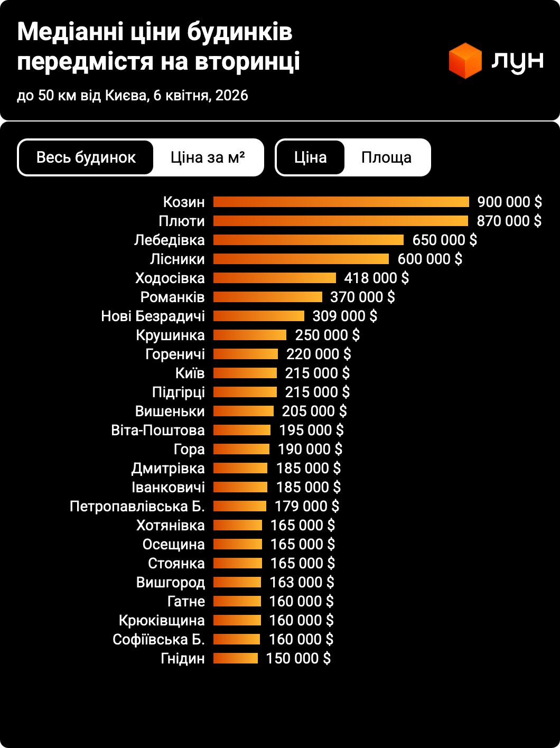Select the 'Весь будинок' toggle option
Image resolution: width=560 pixels, height=748 pixels.
tap(86, 157)
